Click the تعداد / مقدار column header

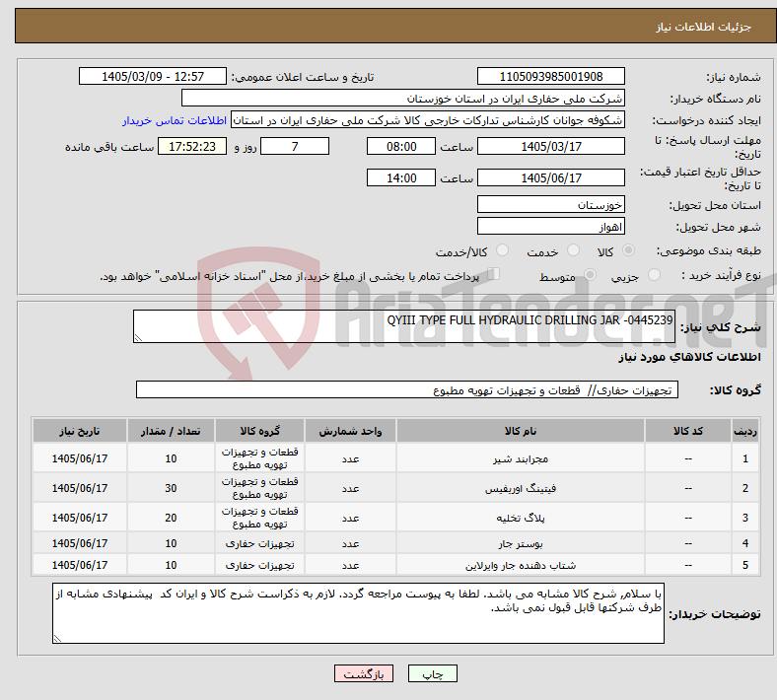(x=171, y=431)
